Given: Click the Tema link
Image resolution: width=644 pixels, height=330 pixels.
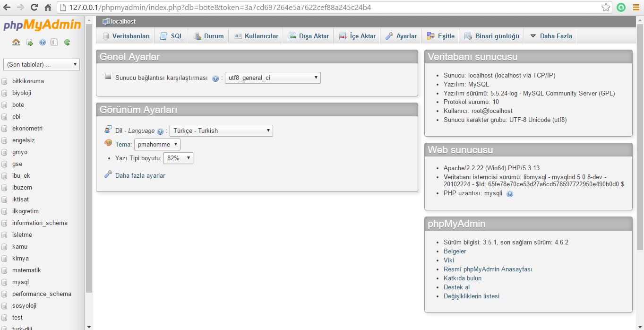Looking at the screenshot, I should [123, 144].
